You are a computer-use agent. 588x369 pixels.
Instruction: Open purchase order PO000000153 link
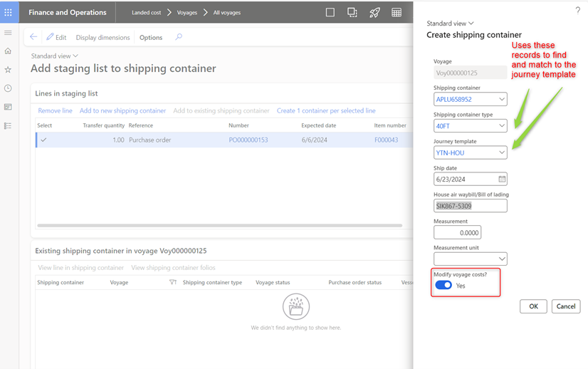point(248,140)
